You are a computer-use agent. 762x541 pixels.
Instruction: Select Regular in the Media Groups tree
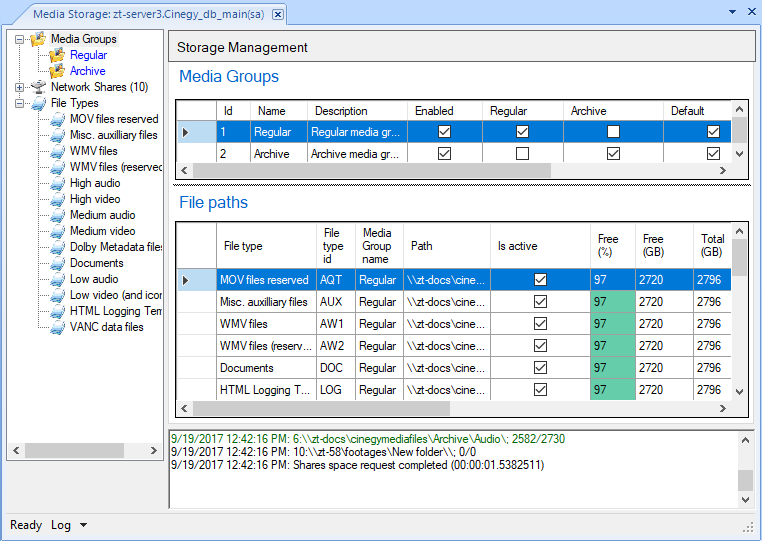[88, 55]
